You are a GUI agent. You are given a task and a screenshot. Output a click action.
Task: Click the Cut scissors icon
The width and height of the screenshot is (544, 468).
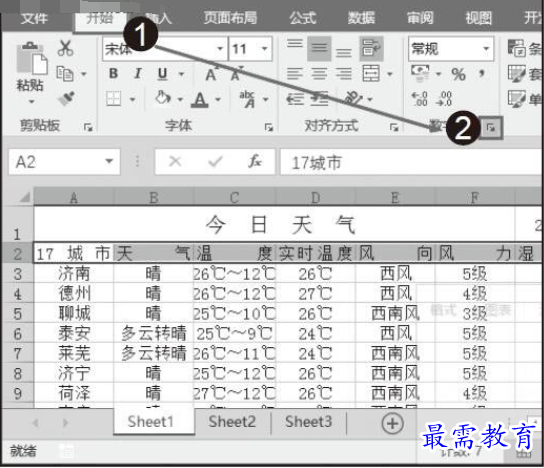click(65, 48)
